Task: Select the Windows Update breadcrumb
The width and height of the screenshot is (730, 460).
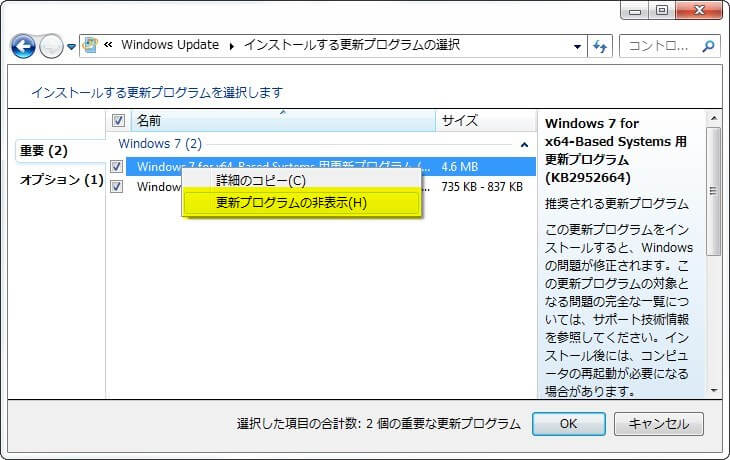Action: 170,45
